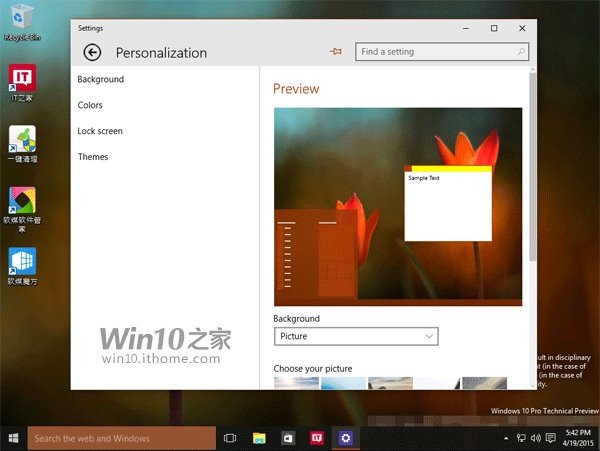Click the Find a setting search field

tap(442, 52)
